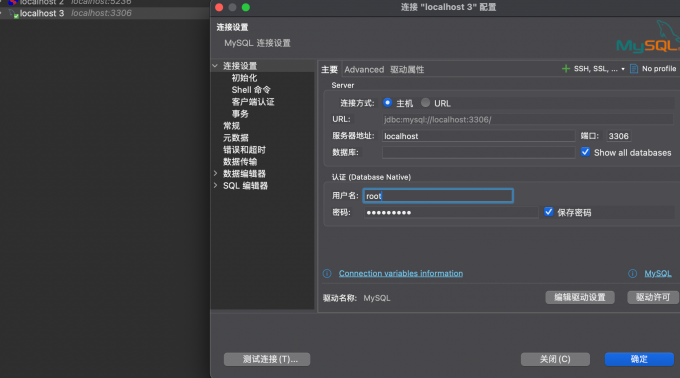Image resolution: width=680 pixels, height=378 pixels.
Task: Click the No profile label
Action: pyautogui.click(x=659, y=69)
